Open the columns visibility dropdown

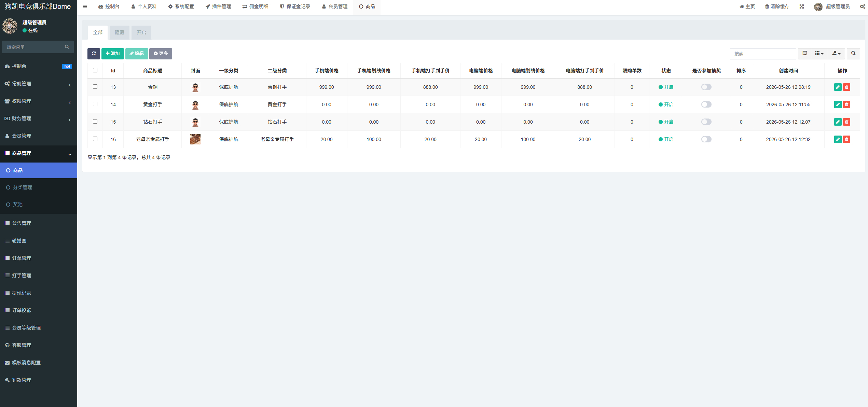(x=819, y=54)
